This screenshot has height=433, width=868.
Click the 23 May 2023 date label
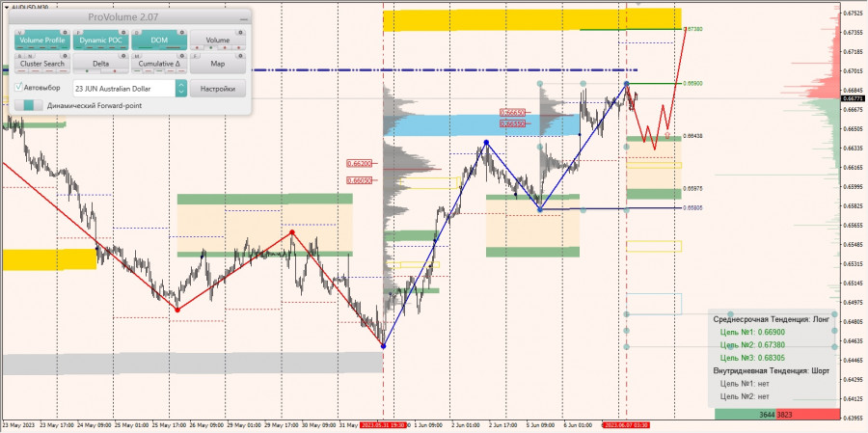tap(17, 425)
